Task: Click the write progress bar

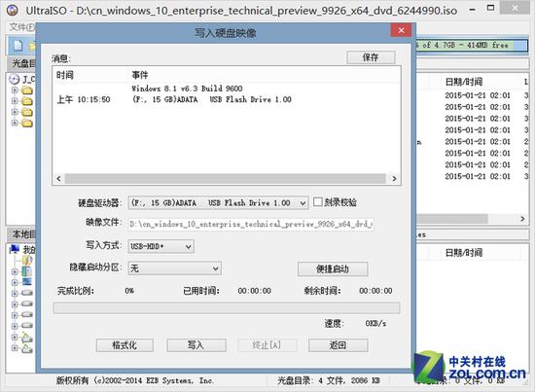Action: click(x=227, y=307)
